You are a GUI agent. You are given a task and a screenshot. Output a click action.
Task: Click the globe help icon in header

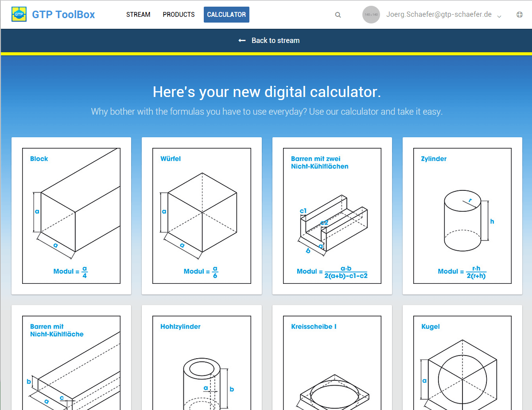[x=520, y=15]
